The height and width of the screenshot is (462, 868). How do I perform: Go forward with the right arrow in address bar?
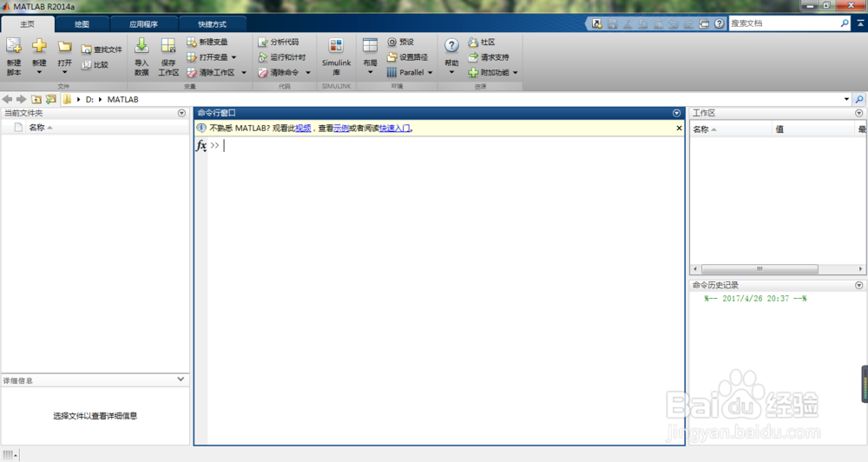click(21, 99)
